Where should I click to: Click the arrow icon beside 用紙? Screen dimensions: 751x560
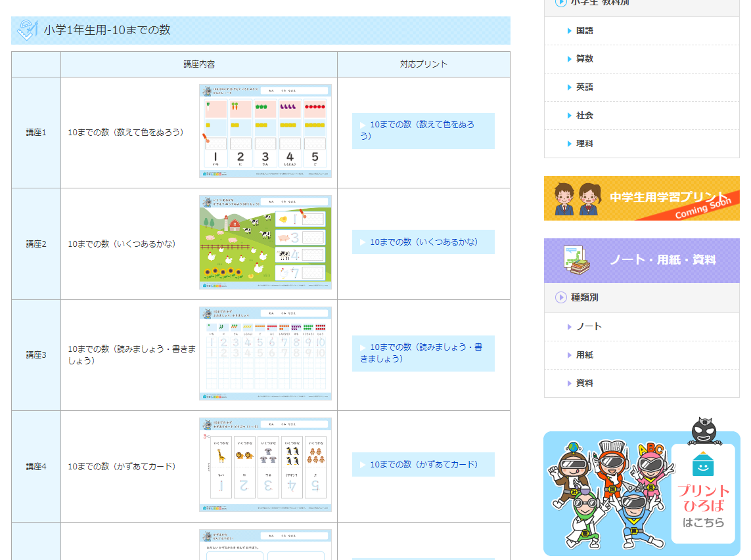point(570,355)
